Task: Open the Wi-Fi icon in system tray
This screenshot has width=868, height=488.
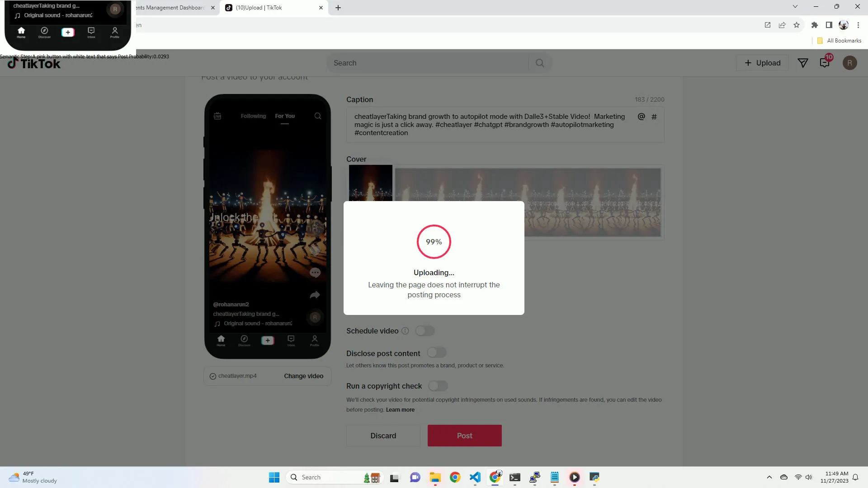Action: (x=798, y=477)
